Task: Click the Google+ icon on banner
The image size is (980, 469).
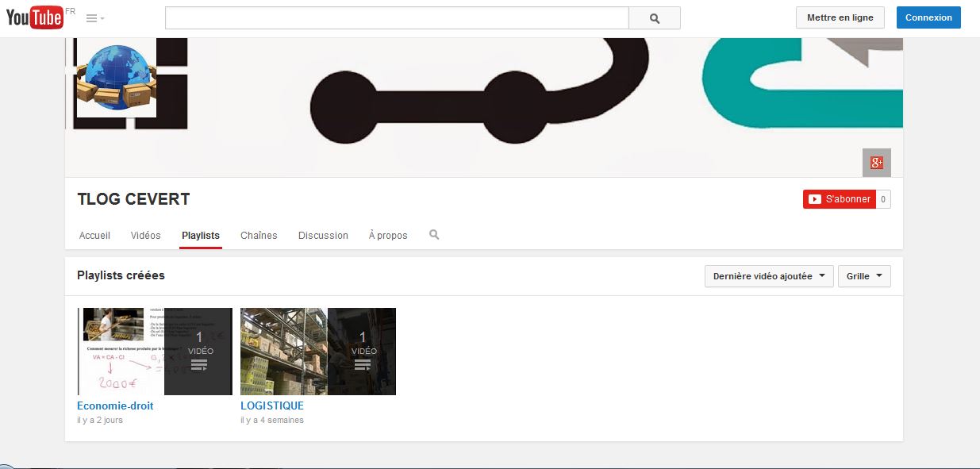Action: 876,163
